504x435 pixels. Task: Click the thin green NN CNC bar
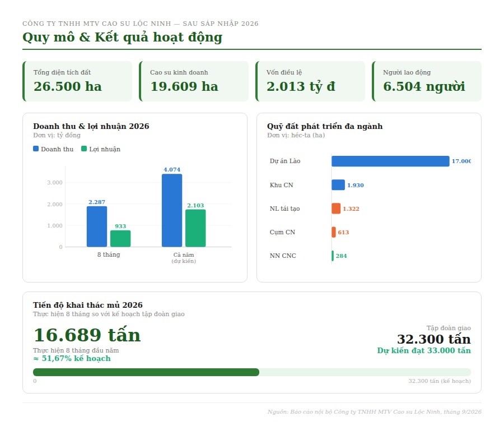tap(333, 256)
